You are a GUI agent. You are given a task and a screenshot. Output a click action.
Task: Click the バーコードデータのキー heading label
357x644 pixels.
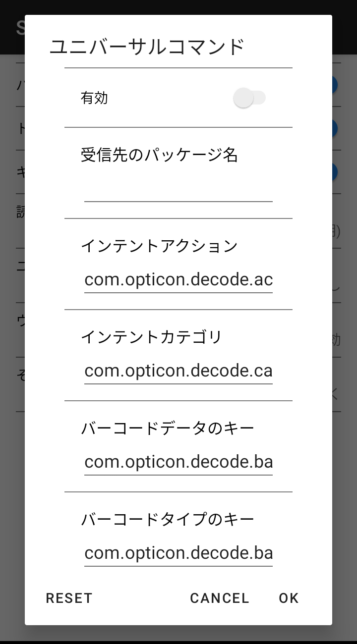167,428
